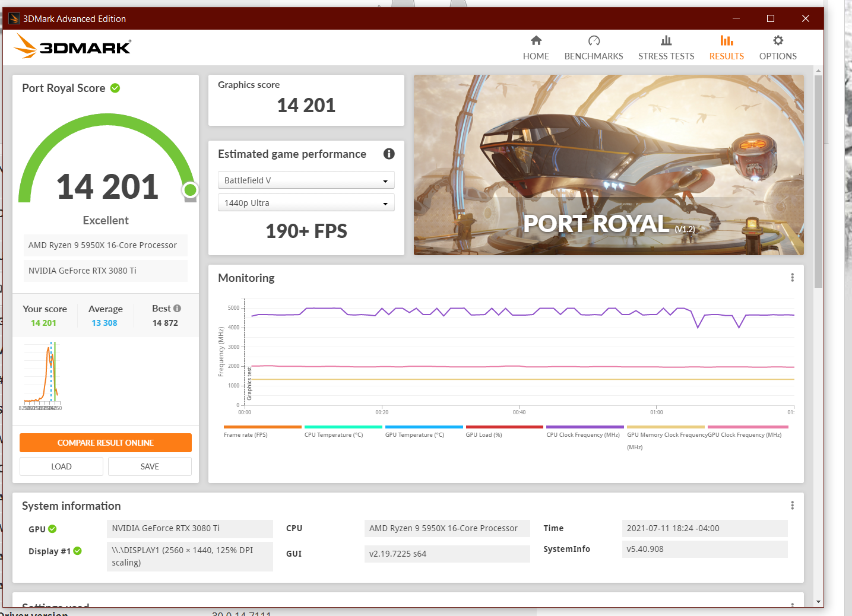Click the Load button
The width and height of the screenshot is (852, 616).
61,466
